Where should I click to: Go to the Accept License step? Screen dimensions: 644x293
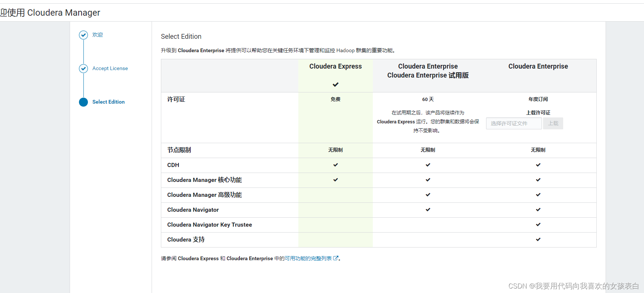(x=110, y=68)
